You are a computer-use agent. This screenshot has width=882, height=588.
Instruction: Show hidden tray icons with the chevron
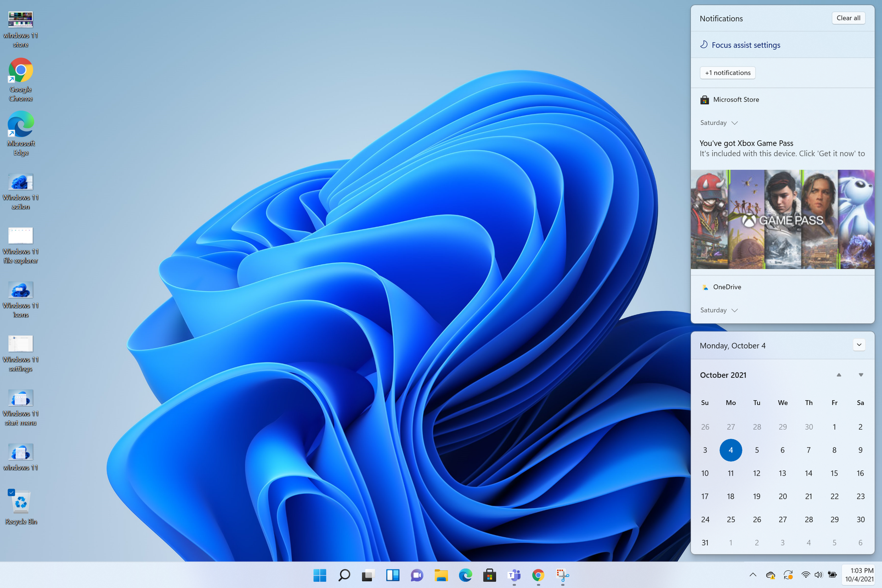753,575
